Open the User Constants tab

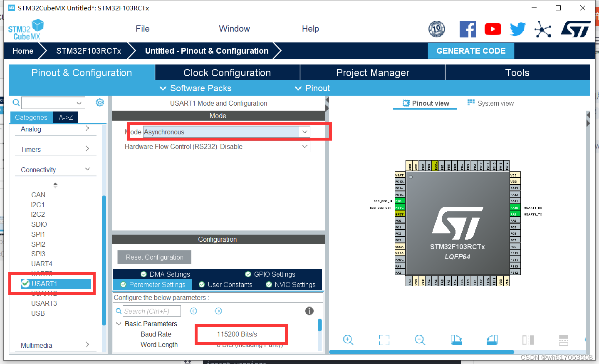point(225,285)
